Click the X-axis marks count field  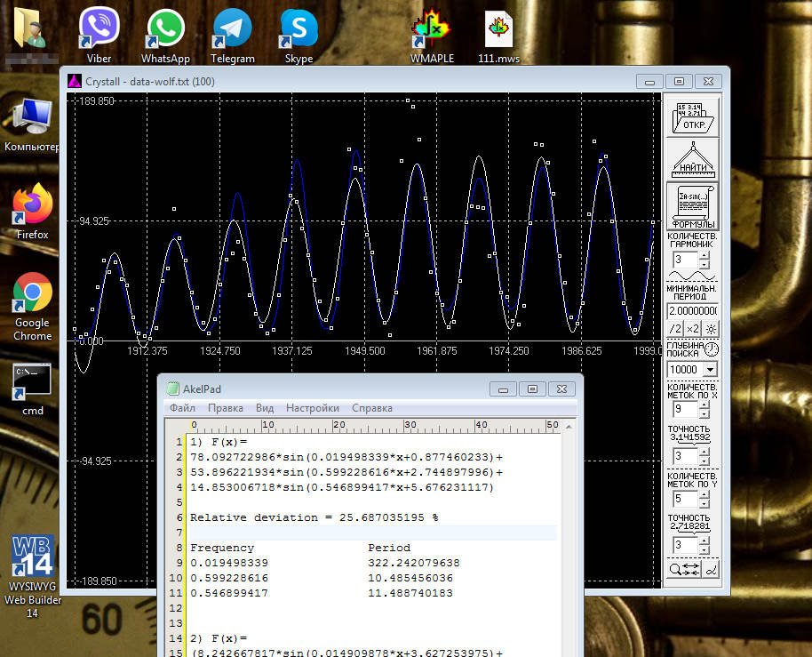(686, 409)
